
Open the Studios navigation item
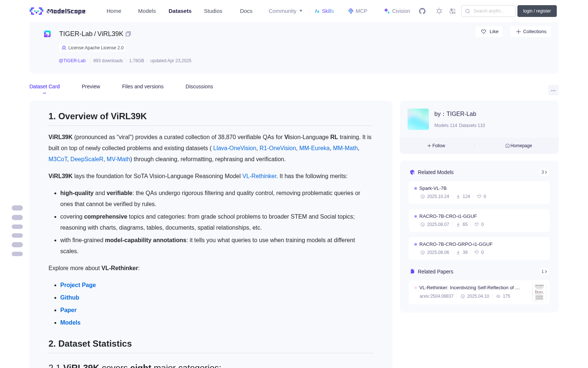[213, 11]
